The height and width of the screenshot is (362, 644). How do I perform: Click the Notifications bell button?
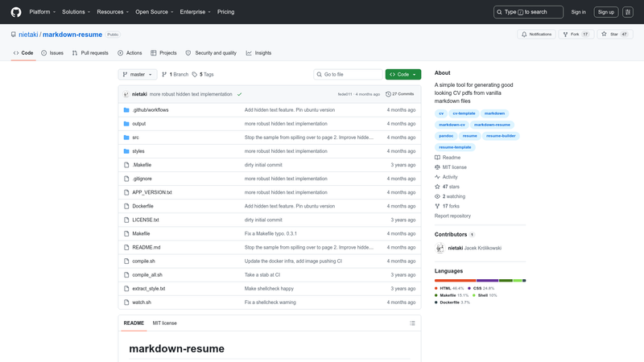[536, 34]
